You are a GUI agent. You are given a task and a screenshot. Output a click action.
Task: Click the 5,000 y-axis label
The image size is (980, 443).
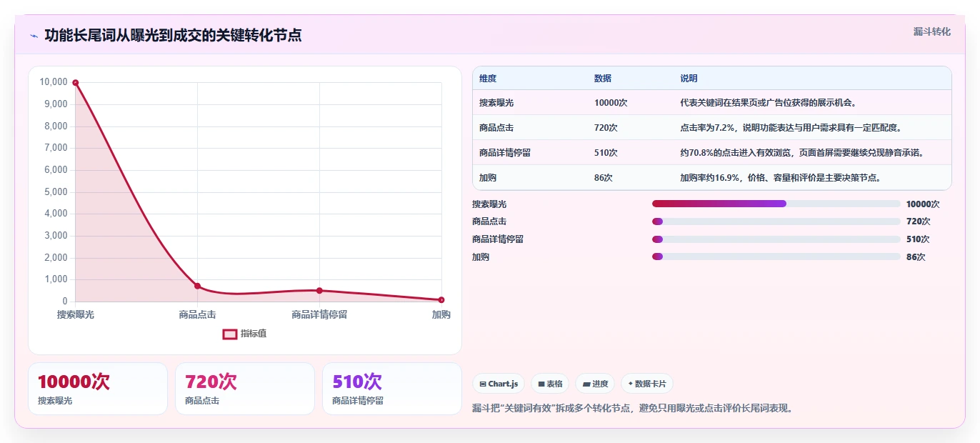point(56,192)
